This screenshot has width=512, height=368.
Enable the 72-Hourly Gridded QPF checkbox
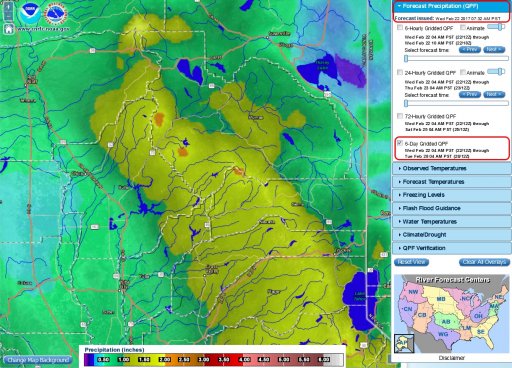click(x=400, y=116)
